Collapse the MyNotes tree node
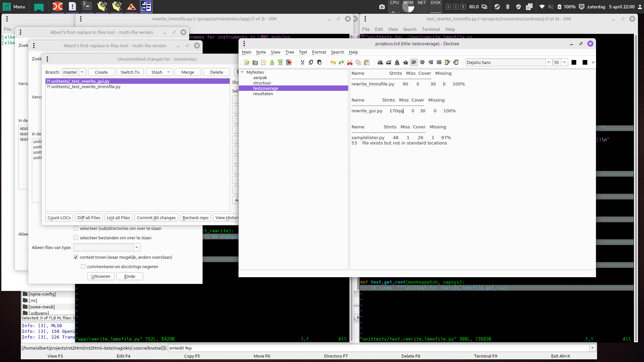644x362 pixels. (242, 72)
